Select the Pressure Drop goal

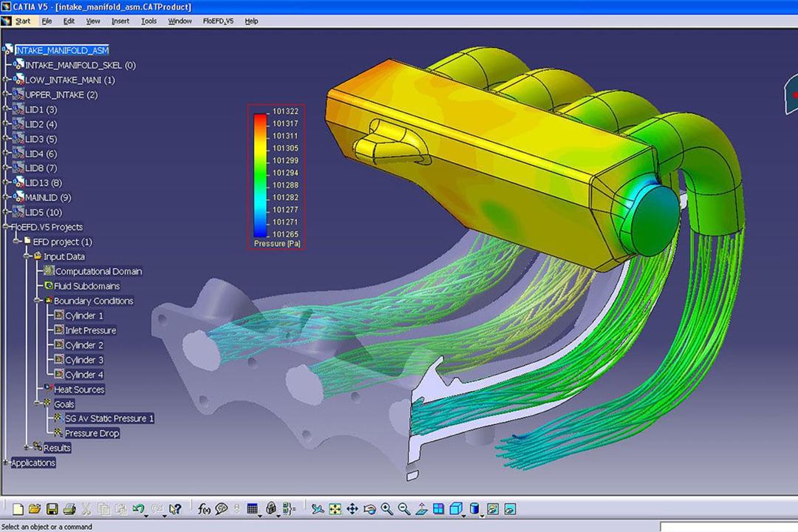tap(92, 433)
